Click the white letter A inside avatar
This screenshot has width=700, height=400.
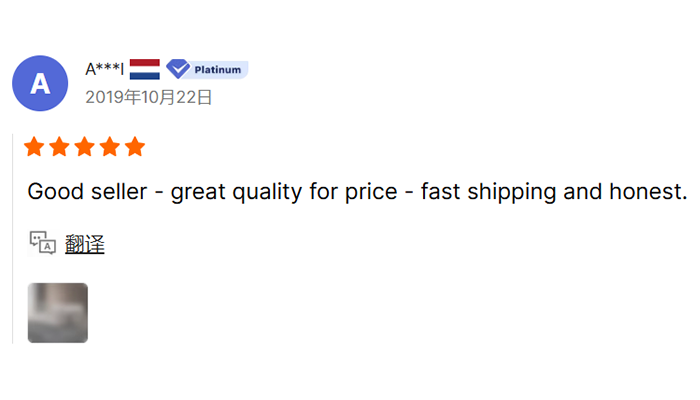[x=40, y=84]
